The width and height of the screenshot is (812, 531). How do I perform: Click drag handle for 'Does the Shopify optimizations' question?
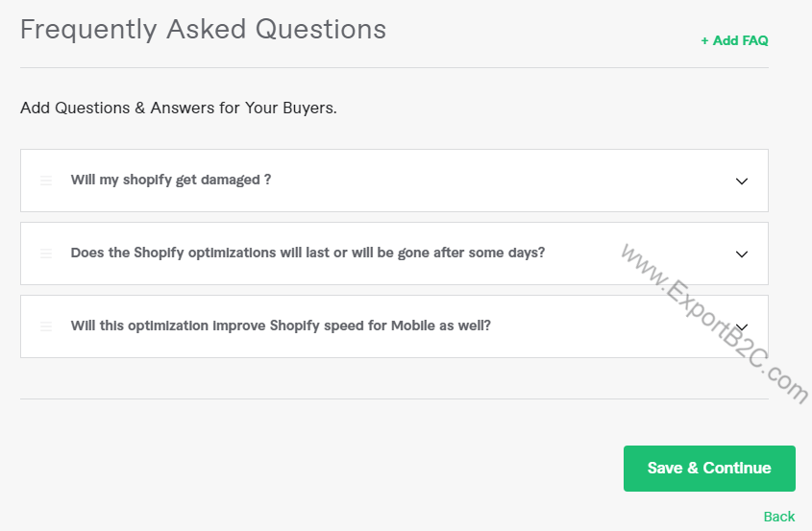pyautogui.click(x=46, y=253)
